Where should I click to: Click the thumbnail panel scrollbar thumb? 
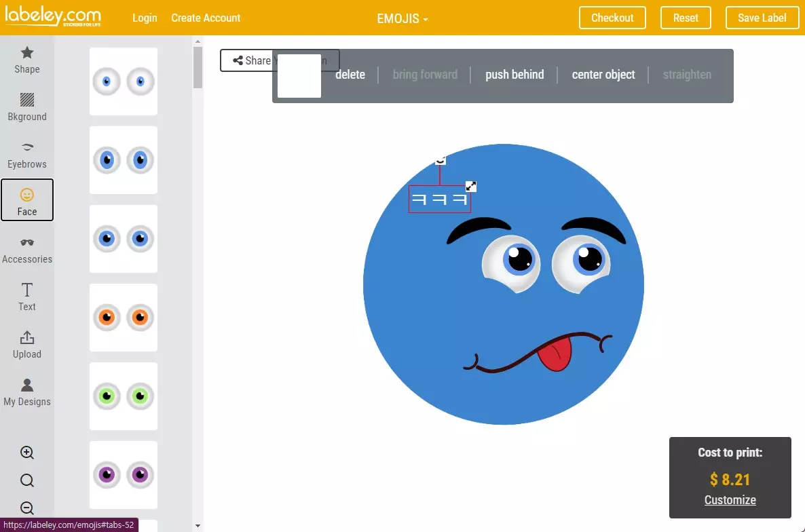(198, 67)
